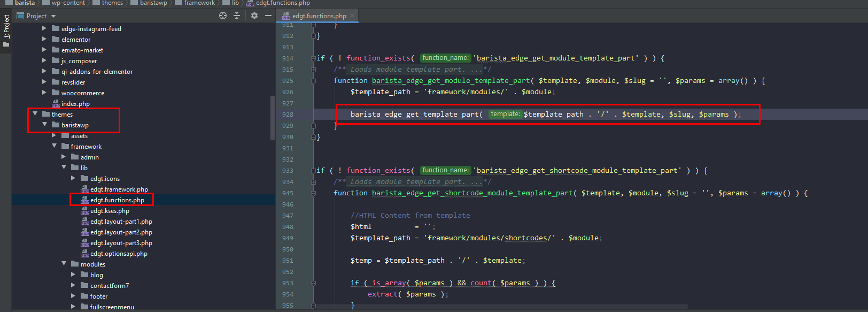868x312 pixels.
Task: Expand the edge-instagram-feed folder arrow
Action: (44, 28)
